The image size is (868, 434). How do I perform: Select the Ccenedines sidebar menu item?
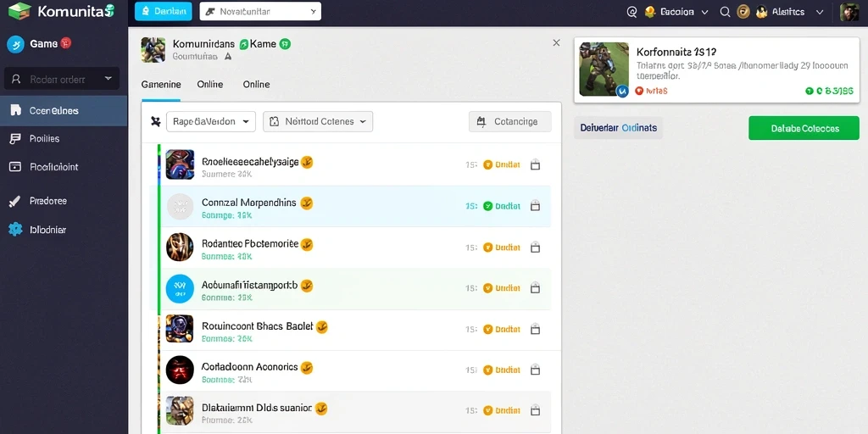64,111
